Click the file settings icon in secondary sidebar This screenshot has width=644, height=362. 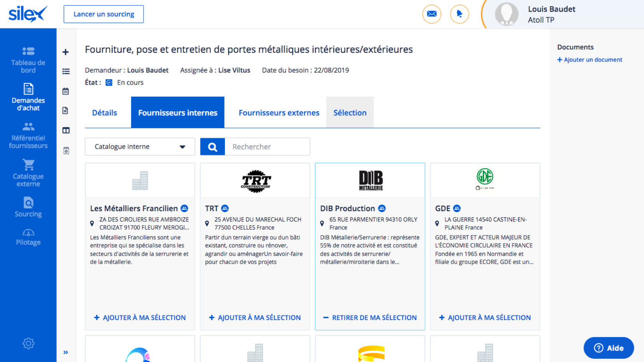[x=66, y=150]
